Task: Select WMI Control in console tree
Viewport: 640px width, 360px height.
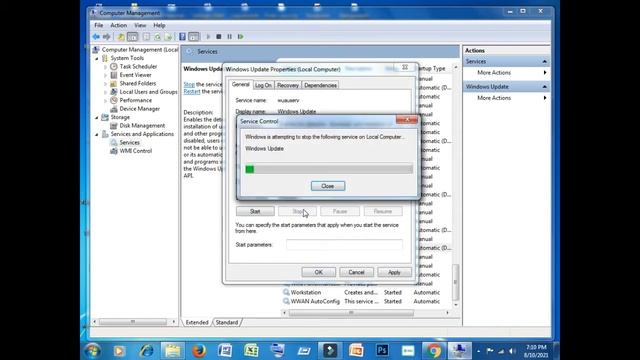Action: coord(136,151)
